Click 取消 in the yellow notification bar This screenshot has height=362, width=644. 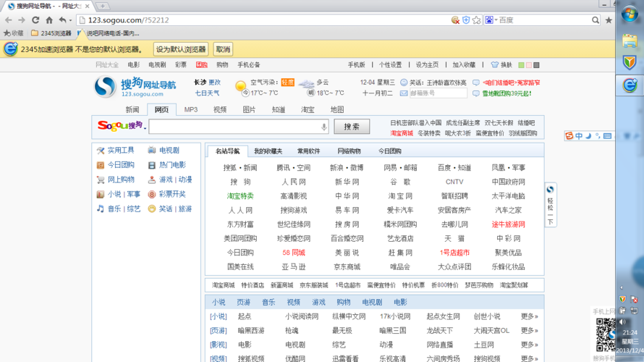pyautogui.click(x=223, y=49)
